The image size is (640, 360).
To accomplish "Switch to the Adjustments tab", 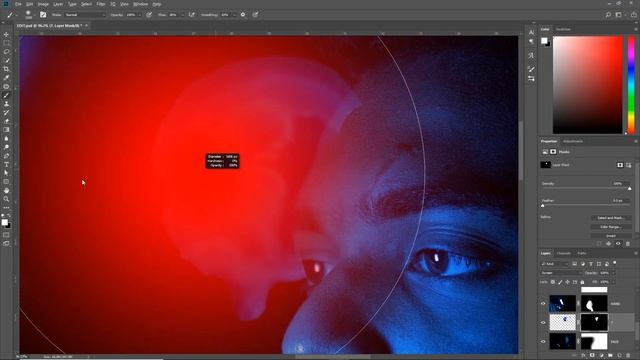I will [x=573, y=142].
